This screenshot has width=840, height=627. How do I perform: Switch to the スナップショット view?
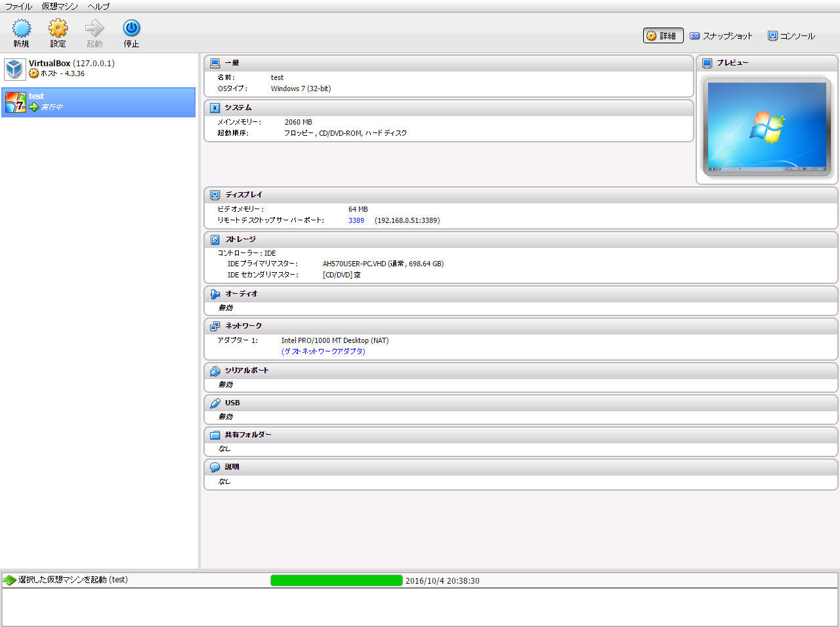[722, 36]
